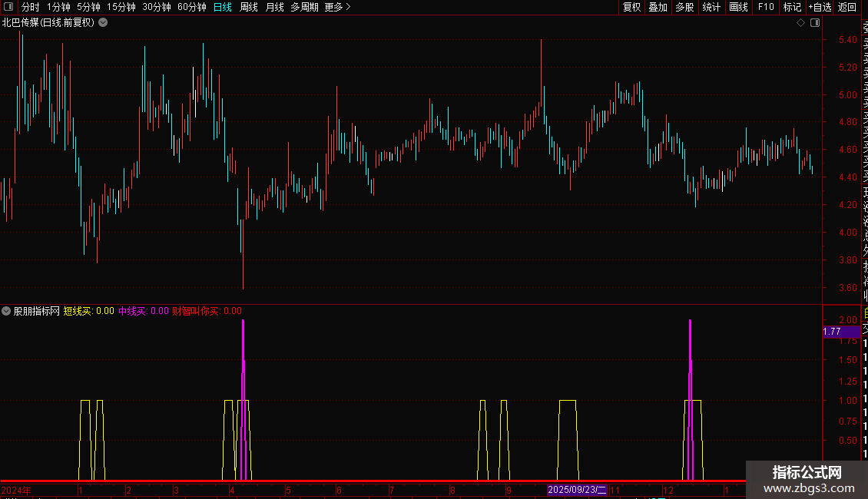Click the diamond icon above price chart

tap(800, 23)
